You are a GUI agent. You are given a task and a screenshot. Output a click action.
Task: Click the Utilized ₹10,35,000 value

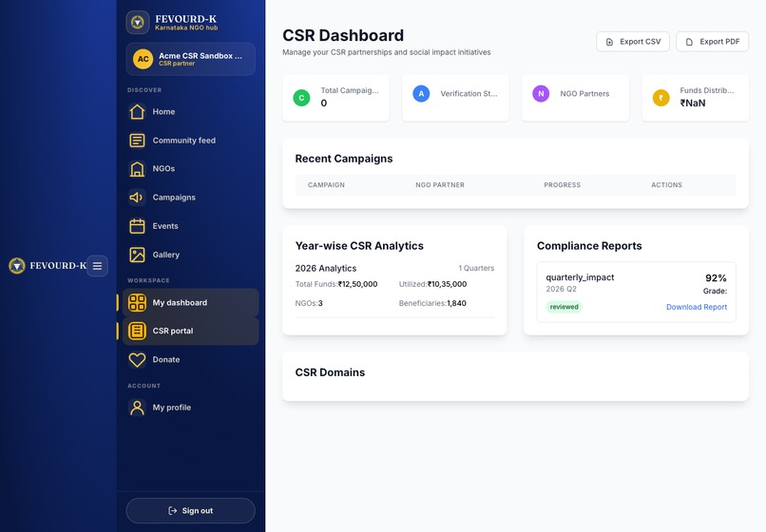447,284
